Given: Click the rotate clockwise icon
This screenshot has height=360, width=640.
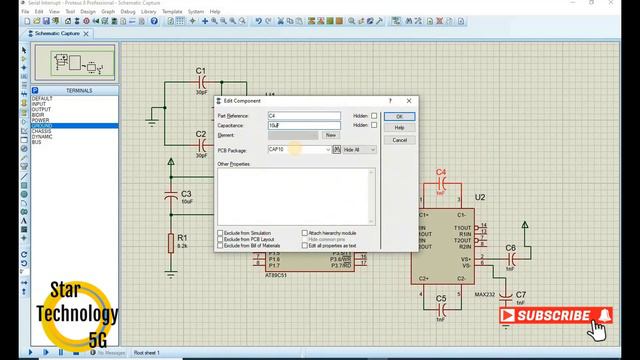Looking at the screenshot, I should click(24, 254).
